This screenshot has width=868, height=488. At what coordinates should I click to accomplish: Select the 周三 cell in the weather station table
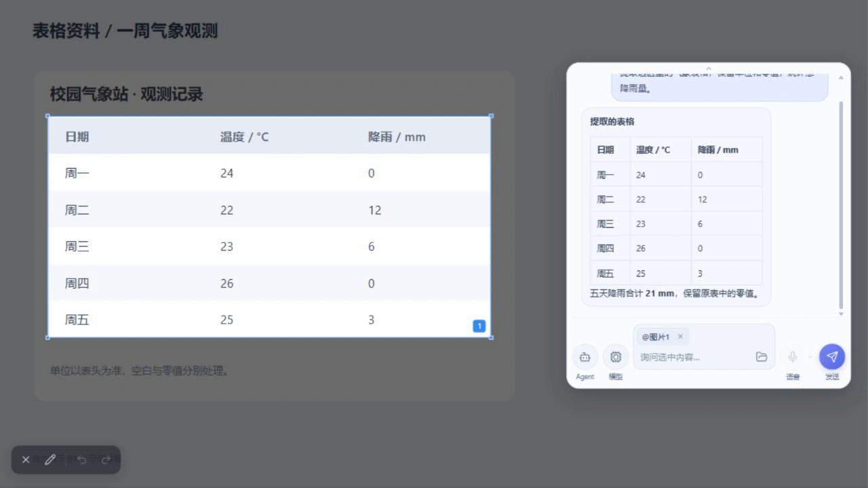[x=77, y=247]
